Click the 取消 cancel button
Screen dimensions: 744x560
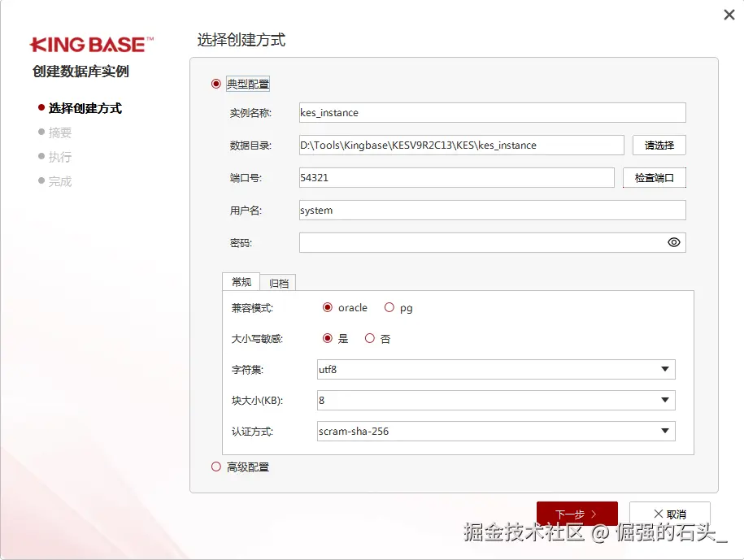pos(669,514)
